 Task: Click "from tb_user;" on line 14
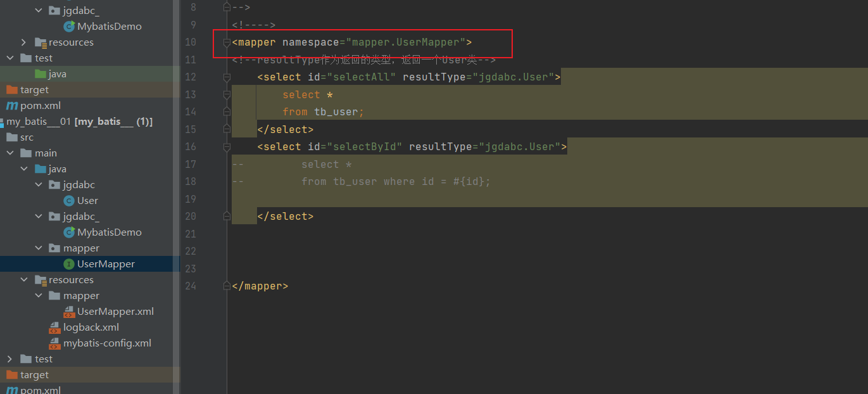click(x=324, y=112)
